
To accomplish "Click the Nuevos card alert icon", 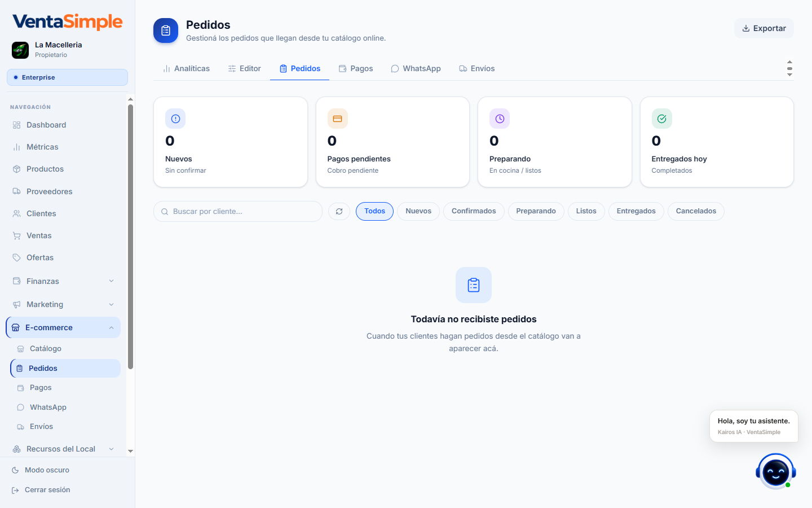I will [x=175, y=119].
